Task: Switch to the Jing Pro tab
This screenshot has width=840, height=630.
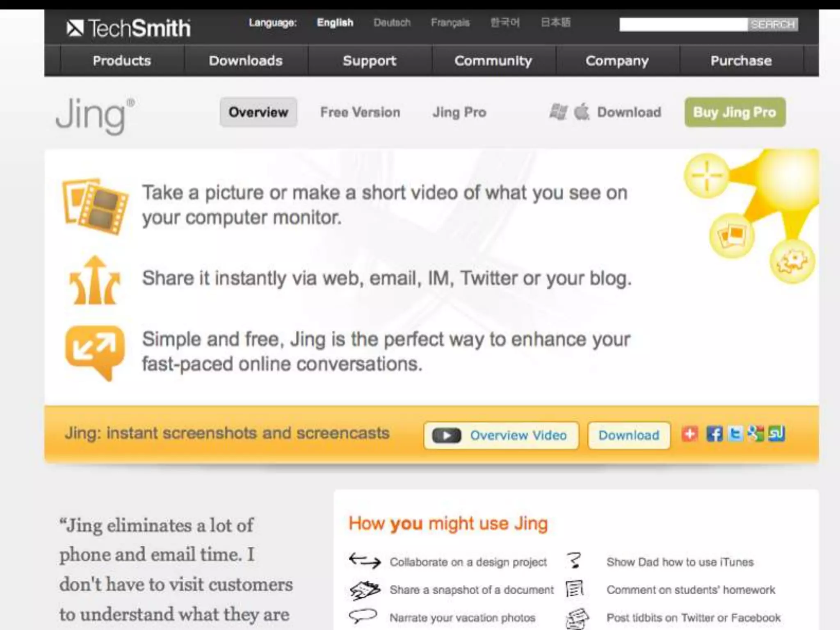Action: (459, 112)
